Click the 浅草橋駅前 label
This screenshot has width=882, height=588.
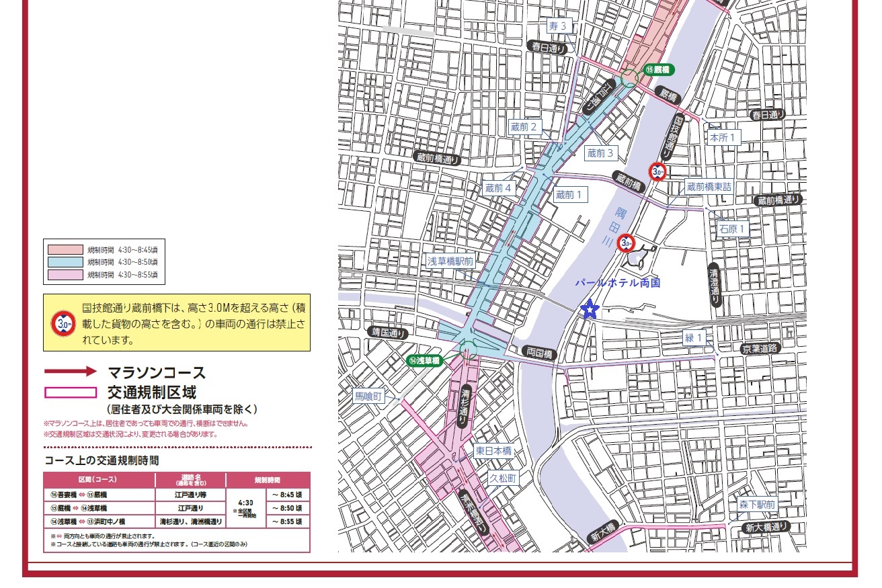tap(450, 261)
